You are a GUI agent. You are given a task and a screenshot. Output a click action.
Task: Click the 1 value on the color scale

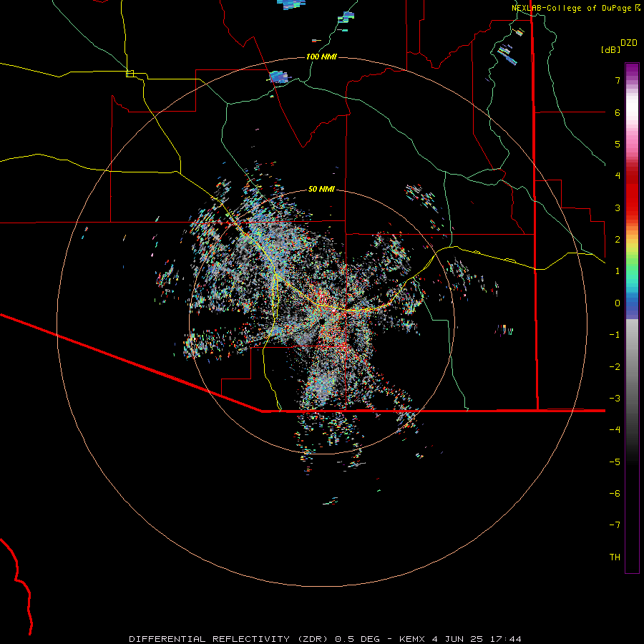[618, 271]
